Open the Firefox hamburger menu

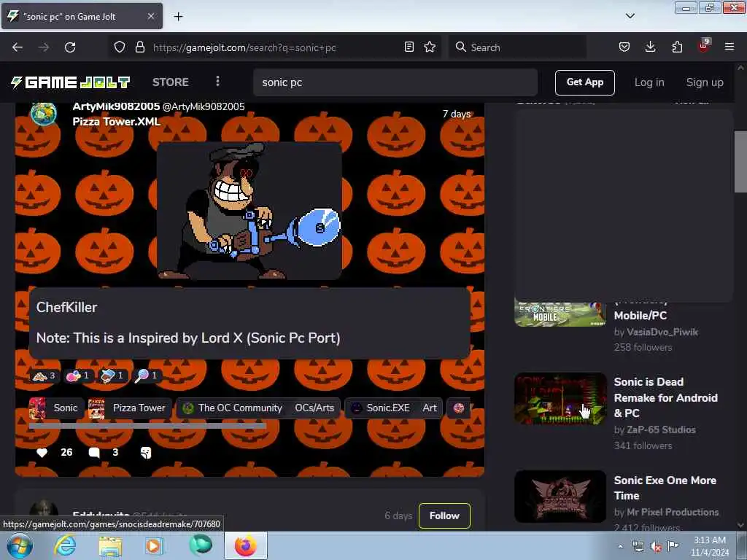click(x=729, y=47)
